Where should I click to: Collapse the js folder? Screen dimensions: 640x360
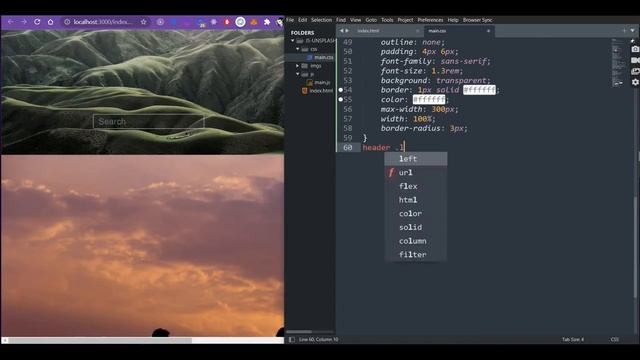(x=298, y=74)
